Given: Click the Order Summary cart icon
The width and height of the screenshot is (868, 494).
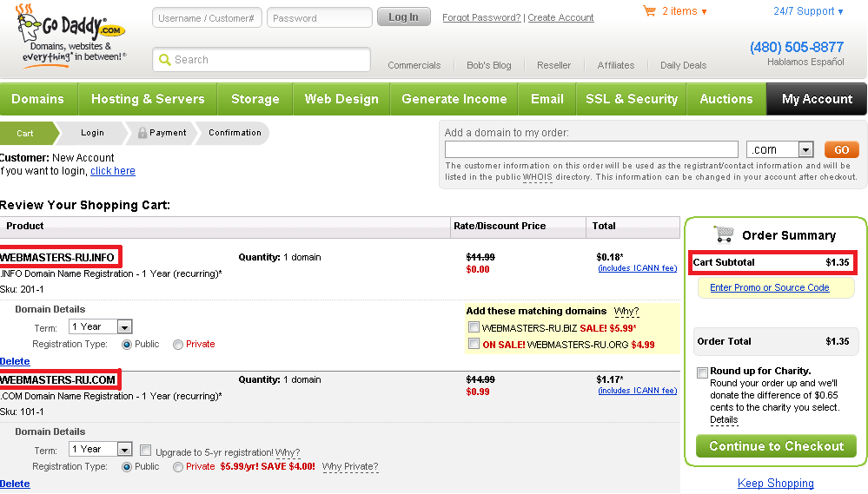Looking at the screenshot, I should [x=723, y=234].
